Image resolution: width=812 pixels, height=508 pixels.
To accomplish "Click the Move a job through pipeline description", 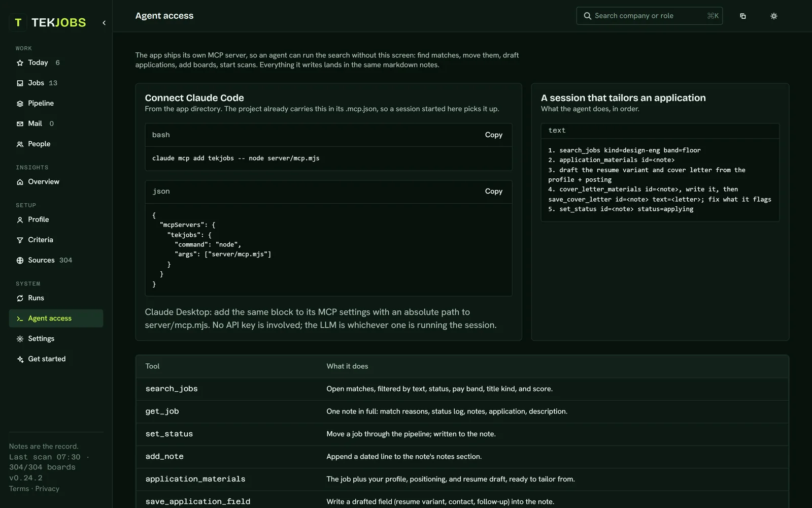I will tap(411, 434).
